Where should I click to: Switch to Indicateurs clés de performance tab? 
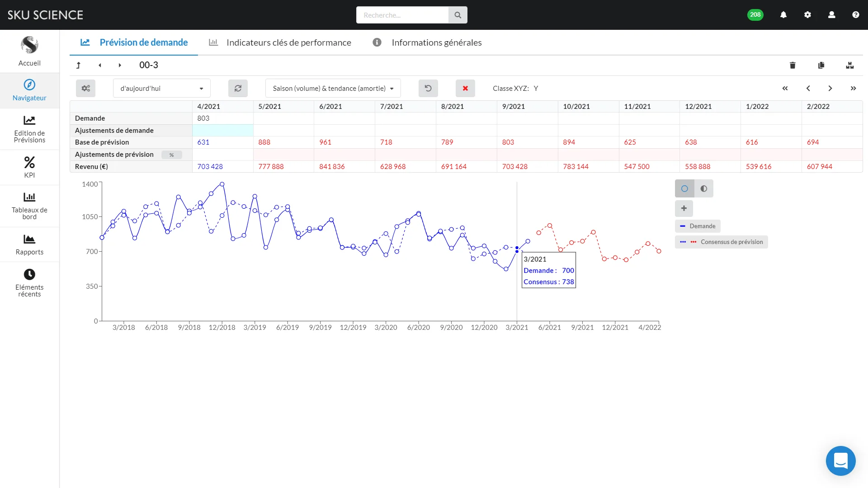click(280, 42)
